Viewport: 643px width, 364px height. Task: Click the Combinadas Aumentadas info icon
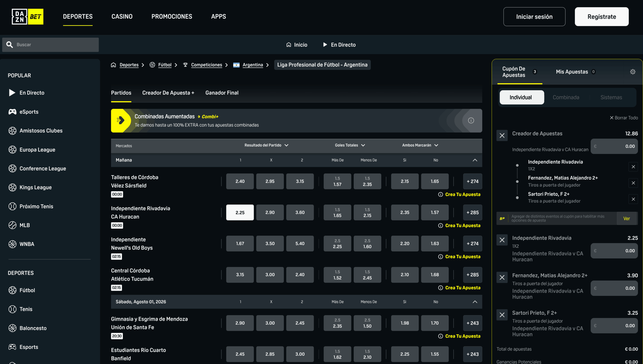pos(471,121)
